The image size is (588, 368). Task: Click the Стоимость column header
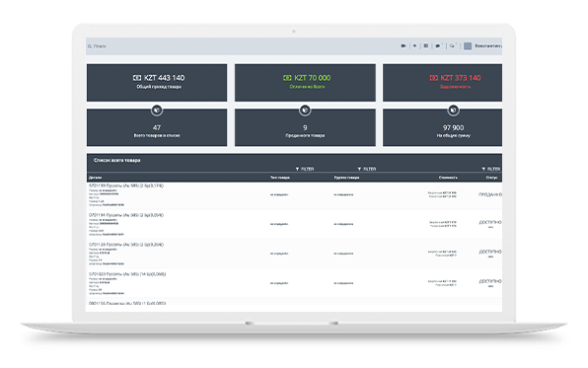tap(448, 178)
